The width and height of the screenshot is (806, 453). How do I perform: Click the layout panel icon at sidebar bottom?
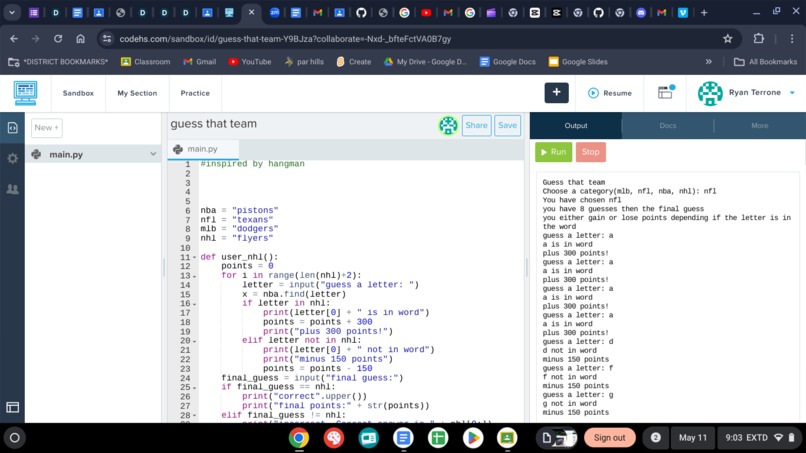pyautogui.click(x=12, y=407)
